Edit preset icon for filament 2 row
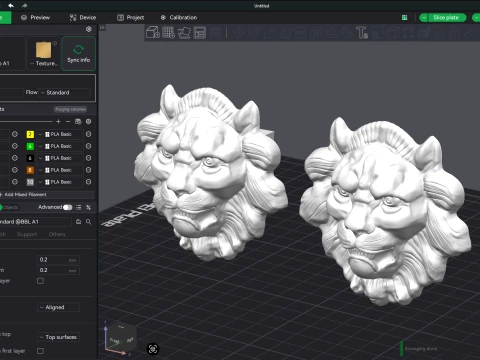480x360 pixels. (x=89, y=134)
